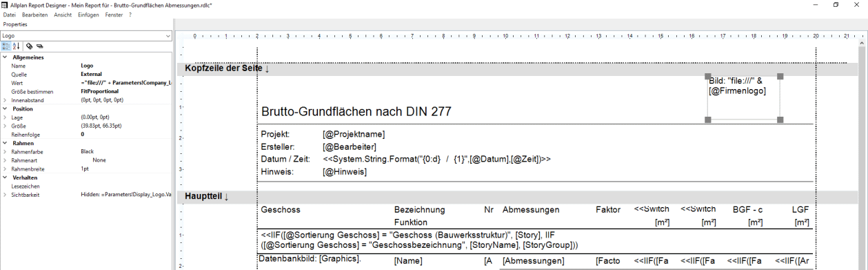868x270 pixels.
Task: Restore down the application window
Action: click(x=836, y=5)
